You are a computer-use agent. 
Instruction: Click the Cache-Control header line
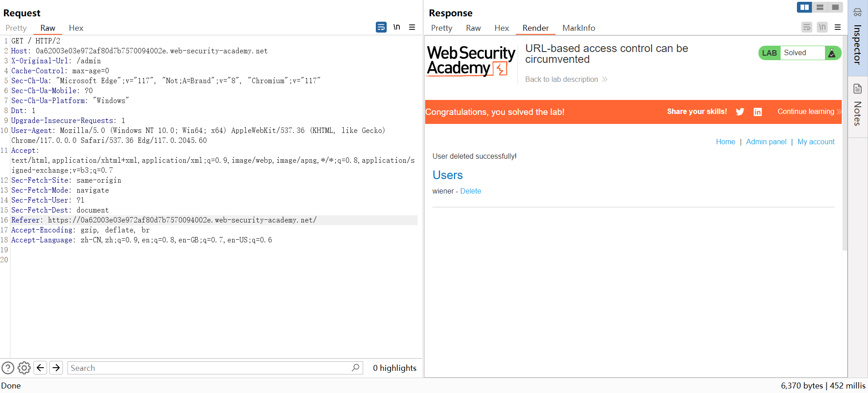tap(60, 71)
